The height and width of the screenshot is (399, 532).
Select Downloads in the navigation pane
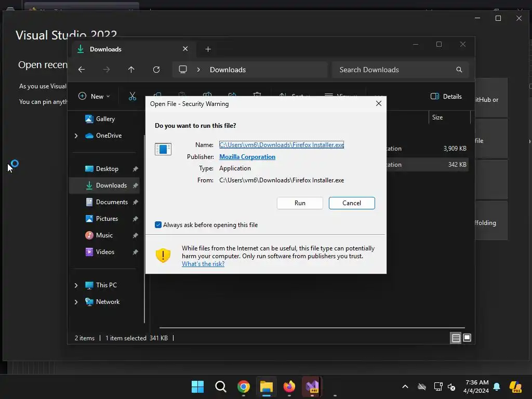pos(104,185)
